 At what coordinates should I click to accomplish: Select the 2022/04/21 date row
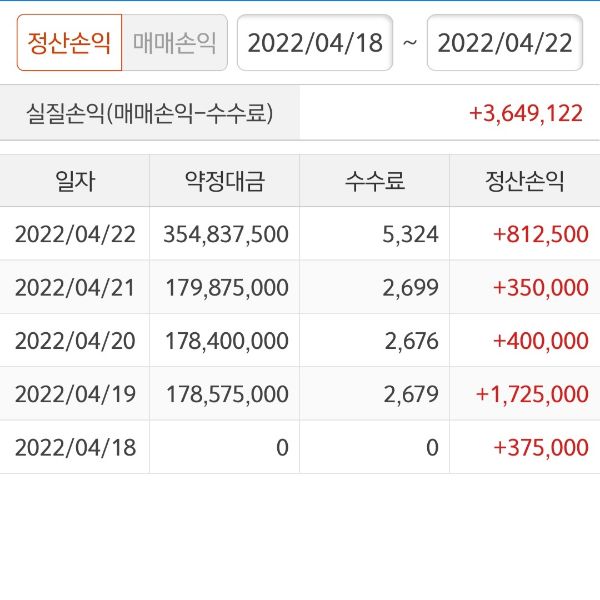click(x=75, y=288)
